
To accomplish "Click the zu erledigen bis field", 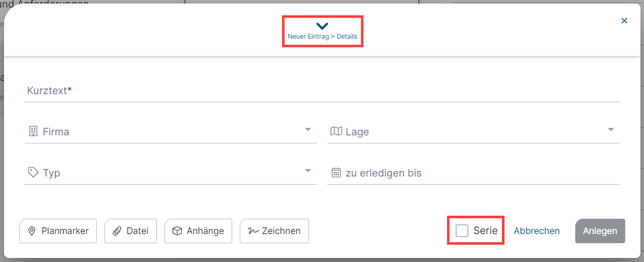I will 473,173.
